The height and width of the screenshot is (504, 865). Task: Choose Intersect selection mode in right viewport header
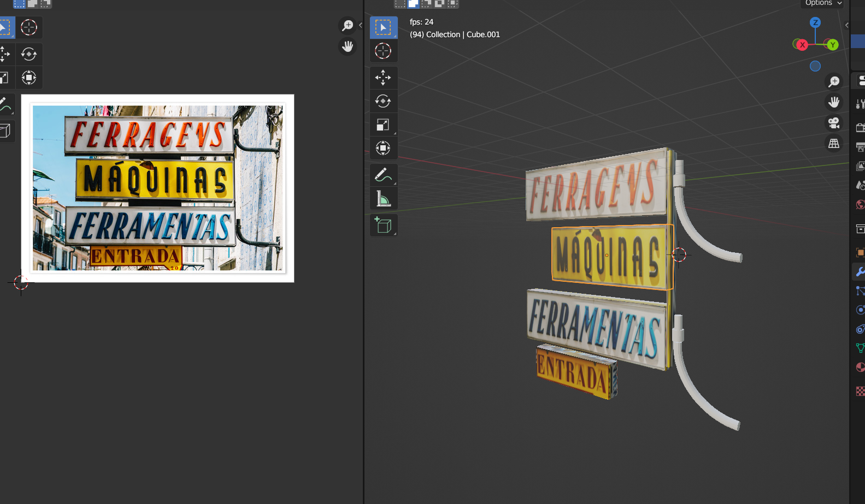pyautogui.click(x=453, y=3)
